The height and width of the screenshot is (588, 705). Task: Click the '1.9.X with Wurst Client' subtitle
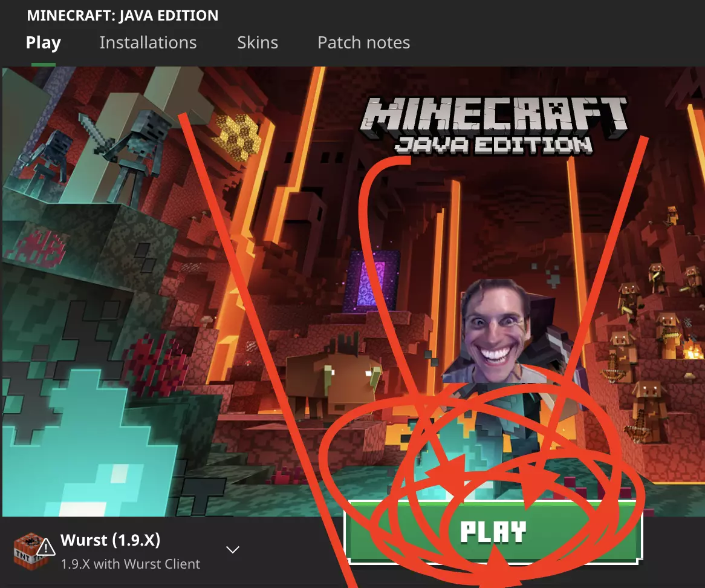point(131,564)
